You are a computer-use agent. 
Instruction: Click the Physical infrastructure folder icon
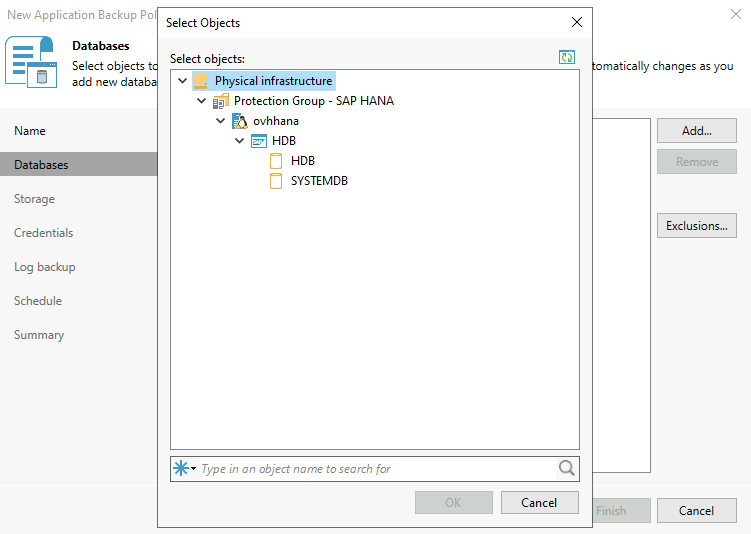tap(201, 81)
